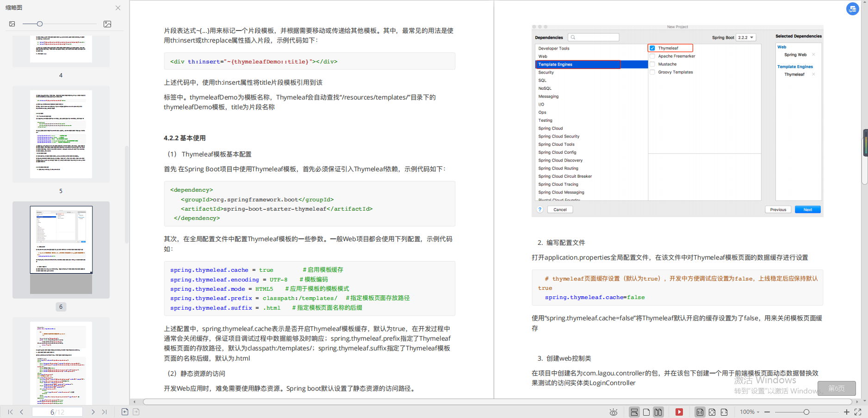Select the page 4 thumbnail
This screenshot has height=418, width=868.
tap(61, 49)
